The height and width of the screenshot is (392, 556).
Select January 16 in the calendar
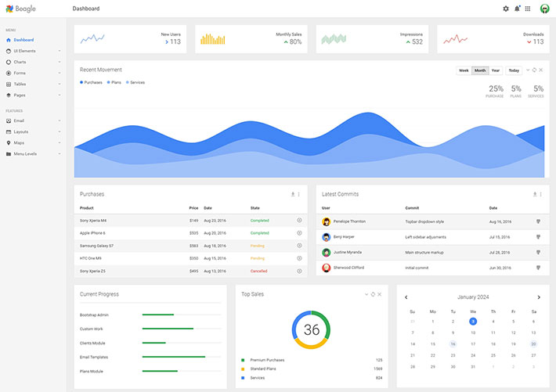click(453, 343)
